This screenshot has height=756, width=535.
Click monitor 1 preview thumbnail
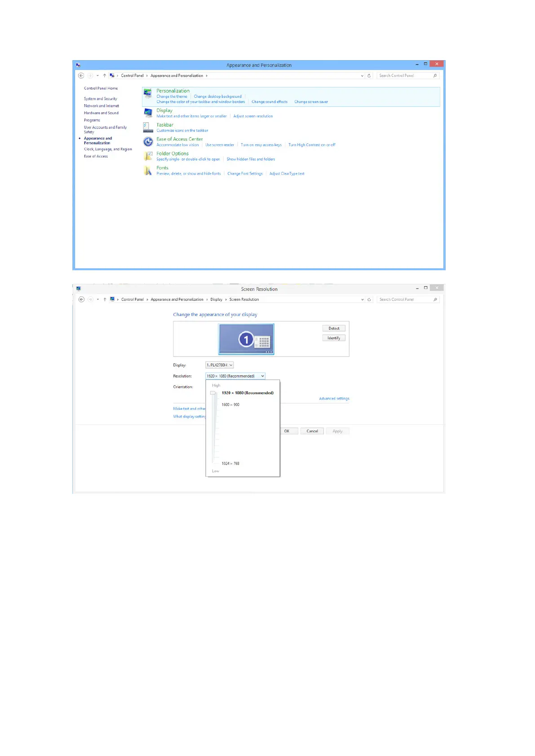tap(246, 339)
